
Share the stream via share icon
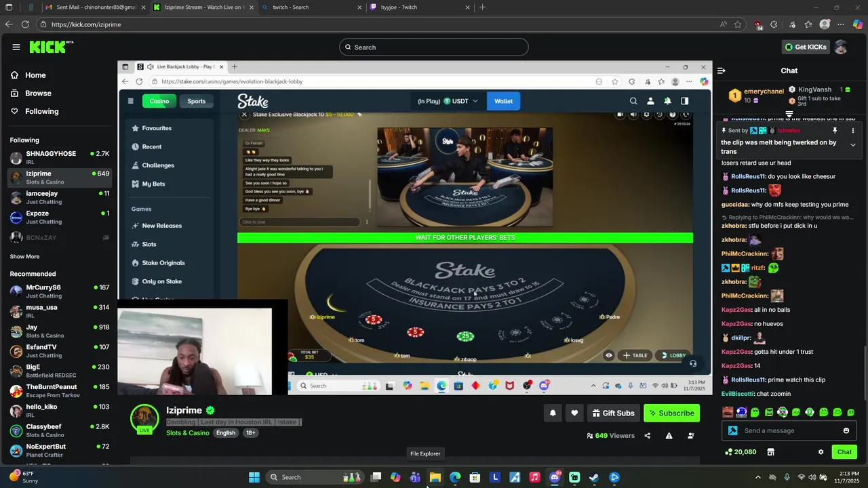[x=647, y=436]
